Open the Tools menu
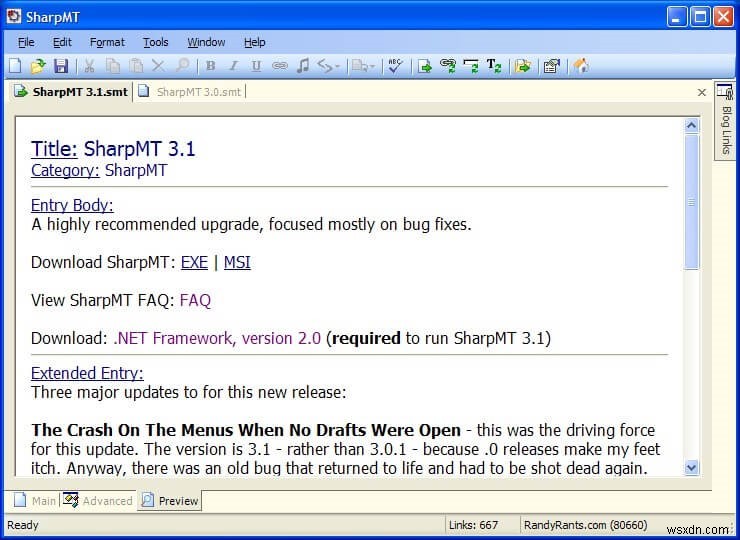Screen dimensions: 740x540 155,42
